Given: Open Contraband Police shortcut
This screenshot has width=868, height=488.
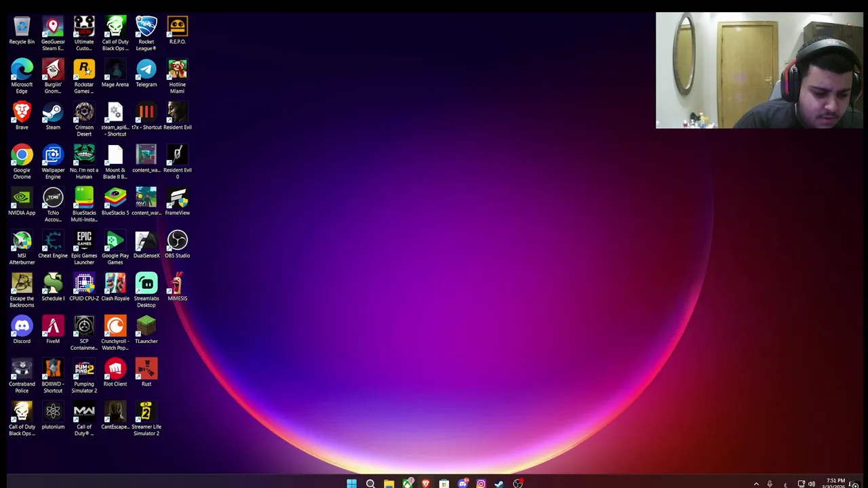Looking at the screenshot, I should pyautogui.click(x=22, y=375).
